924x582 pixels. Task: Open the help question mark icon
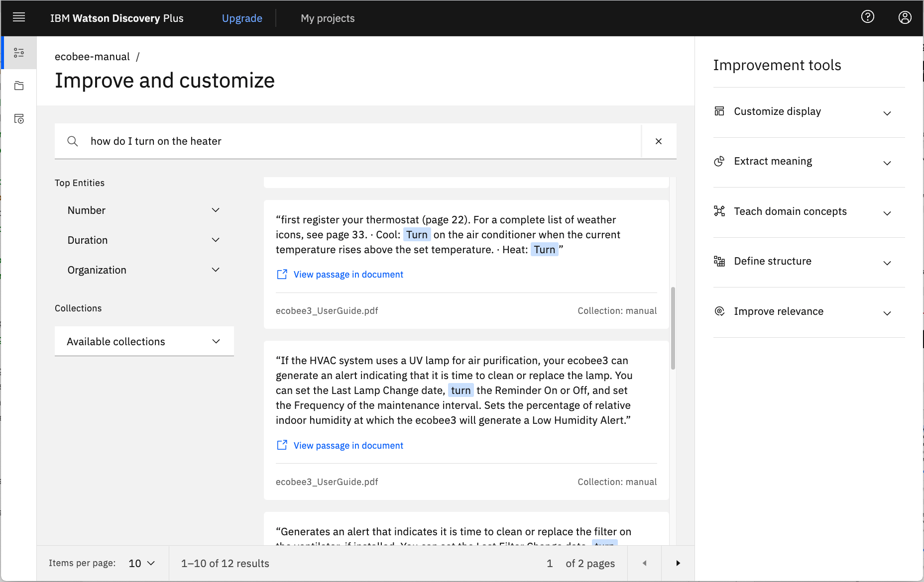(x=868, y=17)
